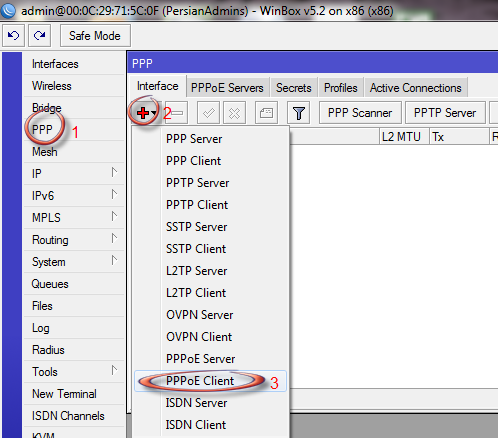The image size is (498, 438).
Task: Click the redo arrow icon
Action: coord(39,35)
